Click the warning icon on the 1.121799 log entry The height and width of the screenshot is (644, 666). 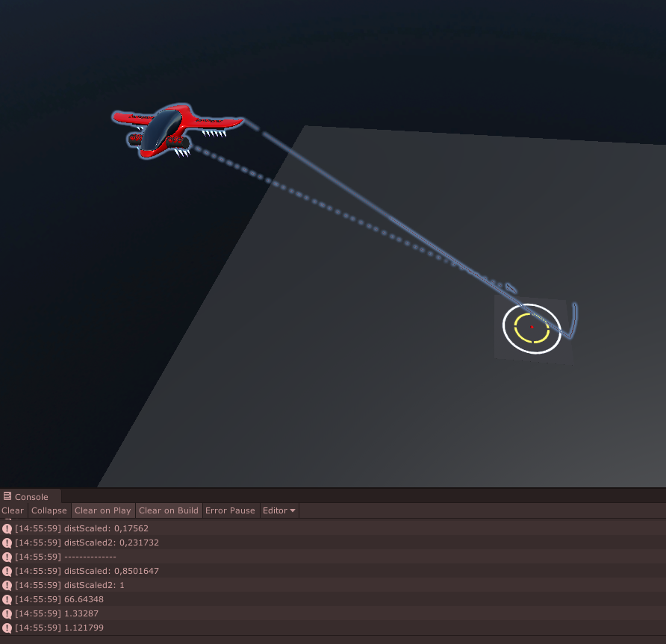tap(7, 628)
